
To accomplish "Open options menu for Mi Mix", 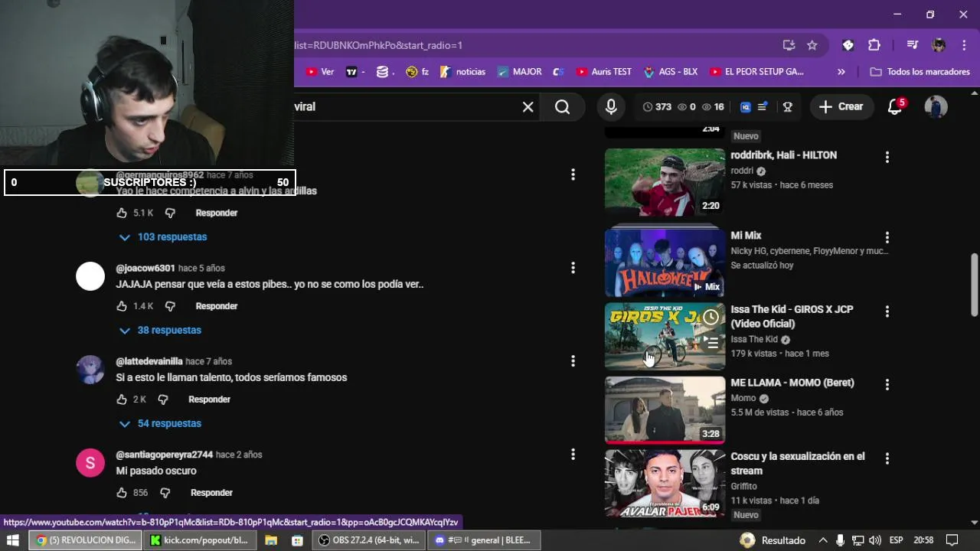I will pyautogui.click(x=887, y=238).
